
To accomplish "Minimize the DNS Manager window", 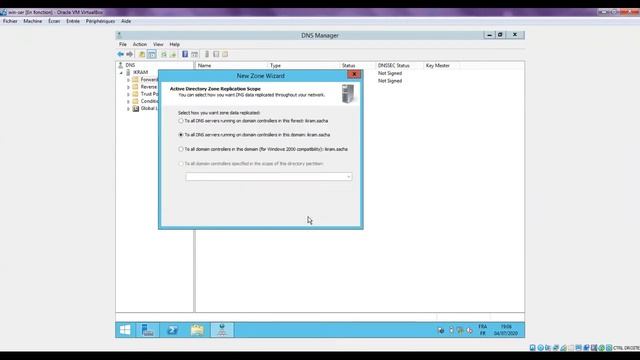I will pyautogui.click(x=489, y=35).
